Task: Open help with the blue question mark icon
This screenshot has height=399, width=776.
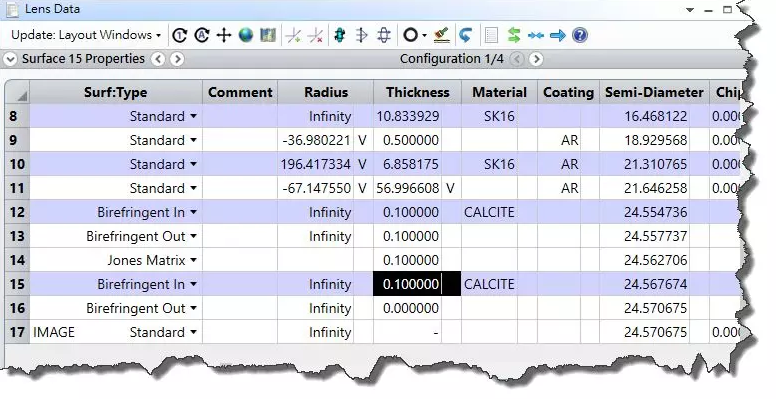Action: (x=580, y=35)
